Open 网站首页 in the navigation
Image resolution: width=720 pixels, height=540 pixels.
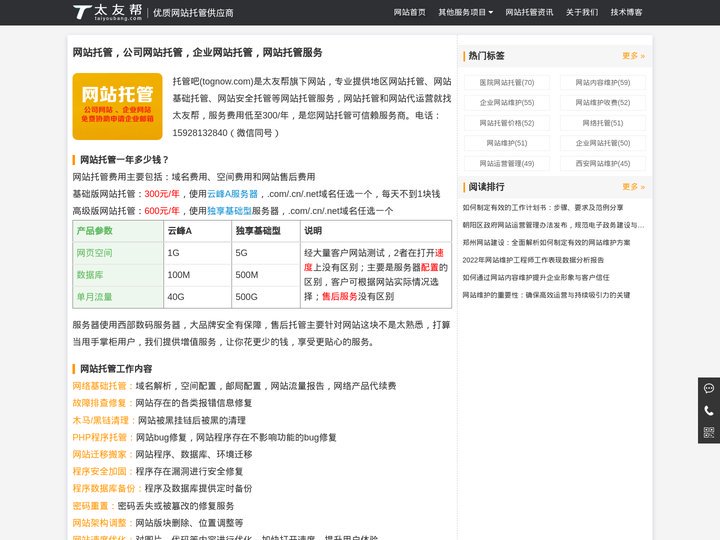click(410, 12)
